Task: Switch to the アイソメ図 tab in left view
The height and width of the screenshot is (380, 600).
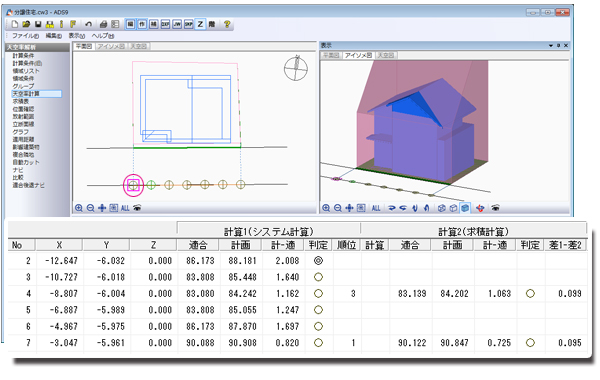Action: pyautogui.click(x=111, y=46)
